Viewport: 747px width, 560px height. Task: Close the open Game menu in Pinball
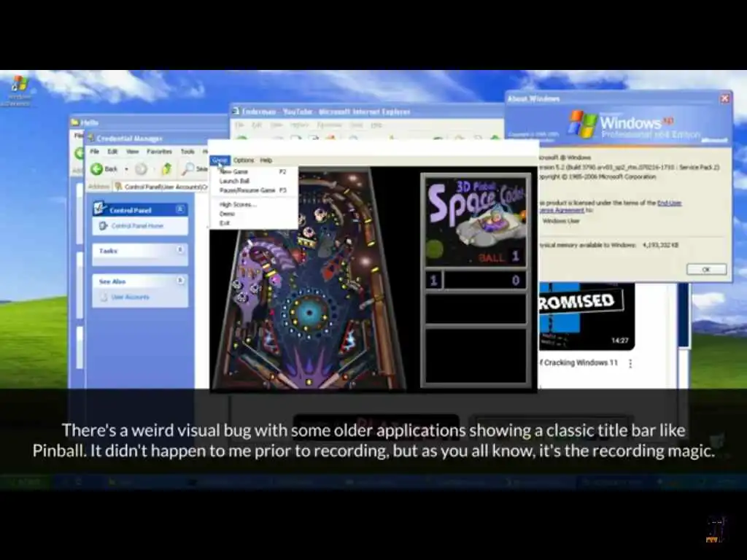(x=220, y=160)
